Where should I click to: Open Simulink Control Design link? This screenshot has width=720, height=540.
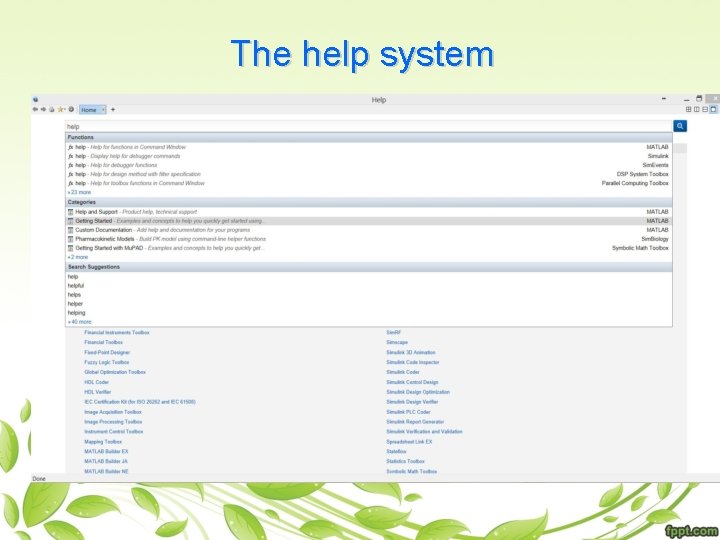tap(412, 382)
